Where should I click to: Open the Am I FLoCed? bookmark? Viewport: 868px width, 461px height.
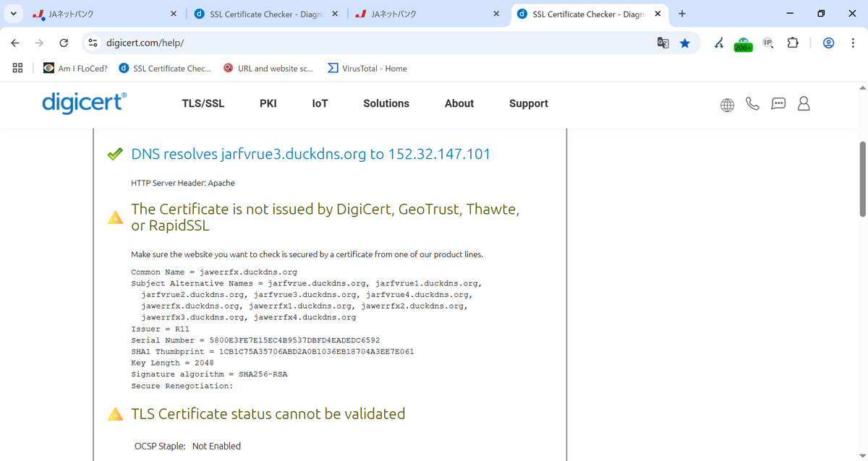[75, 69]
